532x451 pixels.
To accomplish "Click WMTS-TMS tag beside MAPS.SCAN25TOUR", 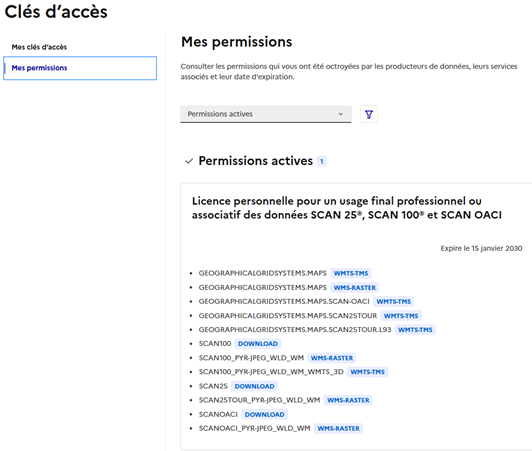I will pyautogui.click(x=401, y=316).
